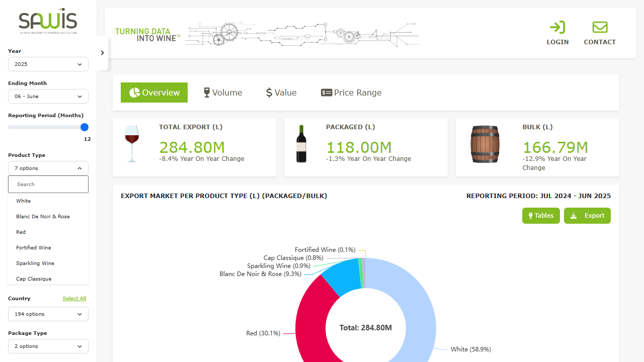Click the wine bottle Packaged icon
644x362 pixels.
(x=301, y=144)
